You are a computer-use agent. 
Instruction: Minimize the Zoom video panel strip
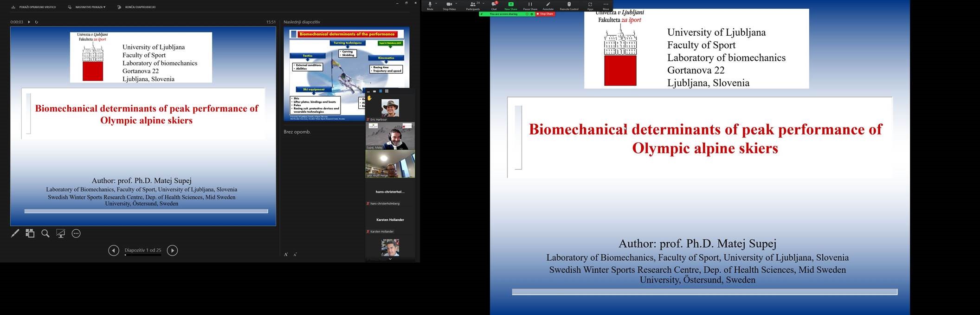(x=368, y=91)
